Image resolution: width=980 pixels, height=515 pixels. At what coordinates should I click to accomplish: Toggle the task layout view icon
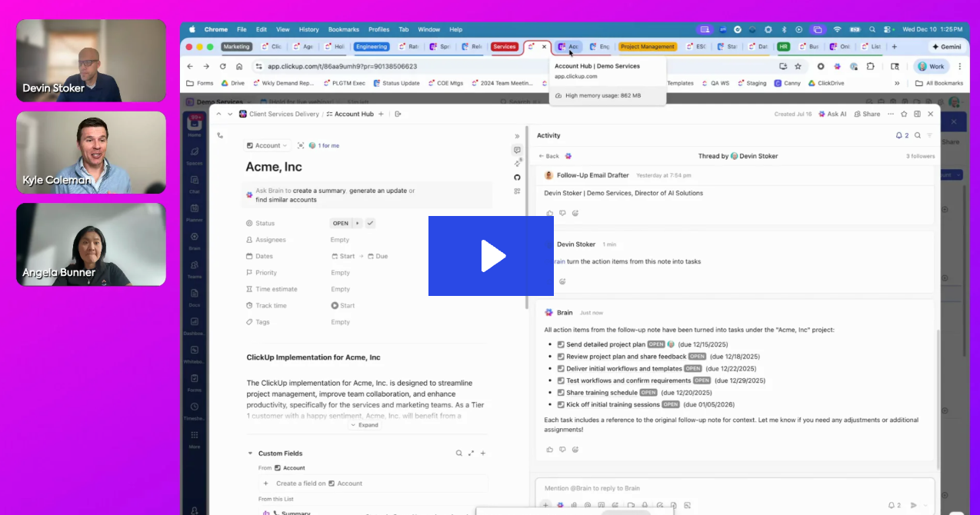click(x=917, y=114)
